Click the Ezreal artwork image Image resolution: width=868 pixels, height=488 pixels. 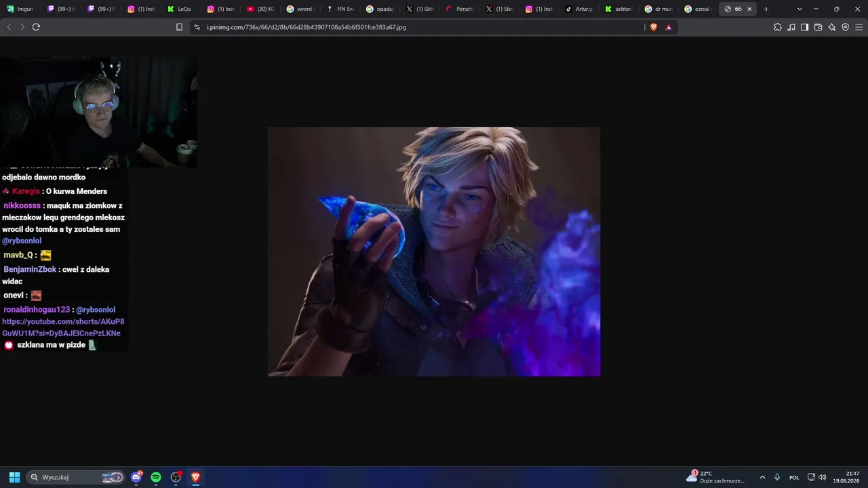click(434, 251)
